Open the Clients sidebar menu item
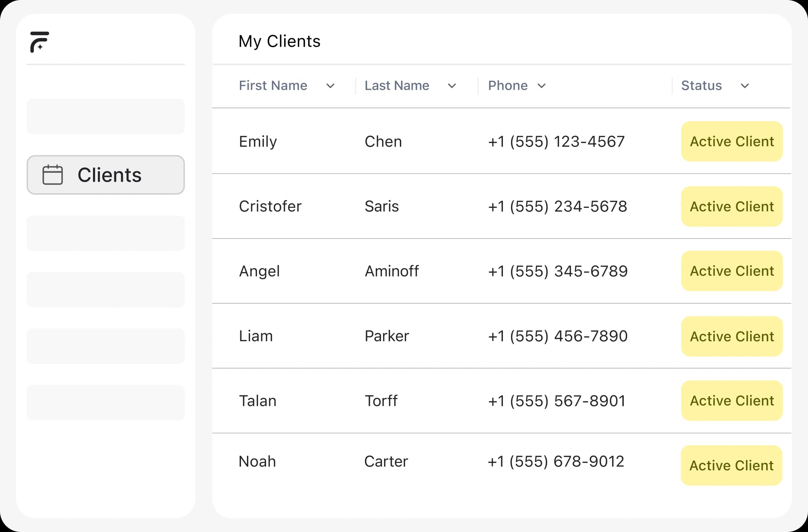The height and width of the screenshot is (532, 808). tap(106, 175)
